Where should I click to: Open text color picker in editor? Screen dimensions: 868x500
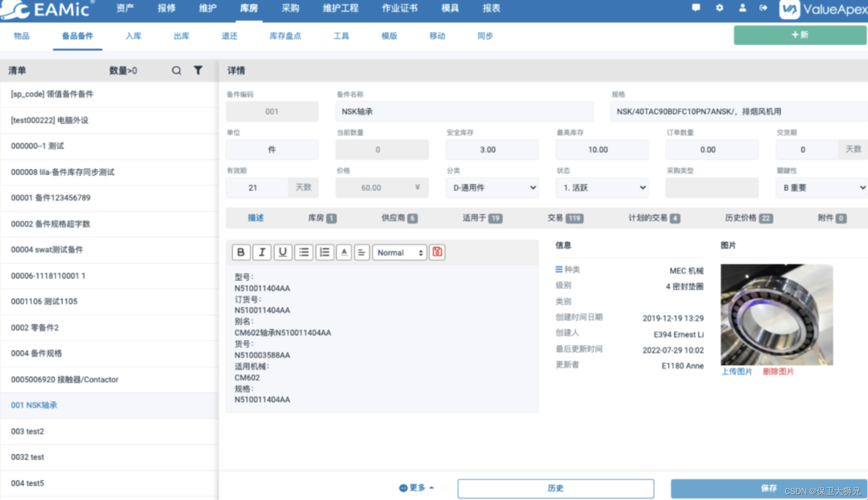click(344, 252)
